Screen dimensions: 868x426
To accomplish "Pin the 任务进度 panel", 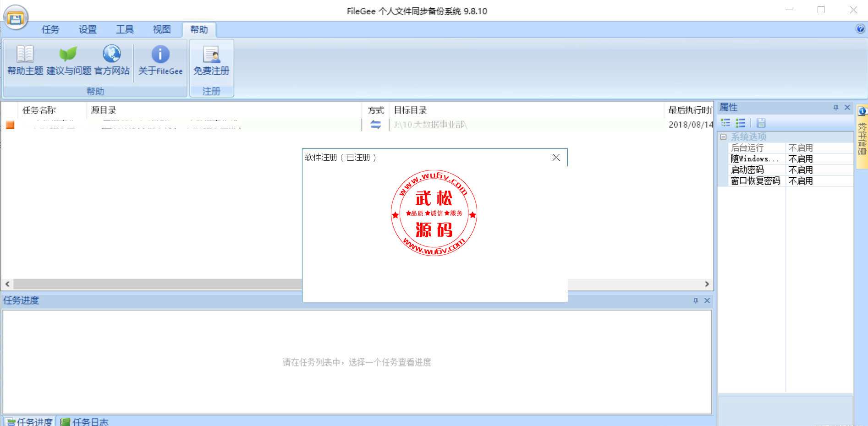I will click(696, 300).
